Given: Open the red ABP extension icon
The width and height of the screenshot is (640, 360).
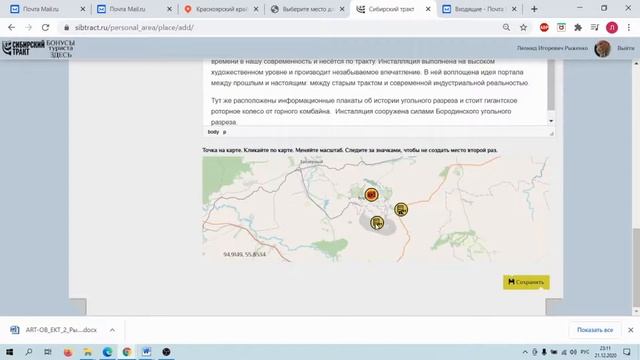Looking at the screenshot, I should (544, 27).
